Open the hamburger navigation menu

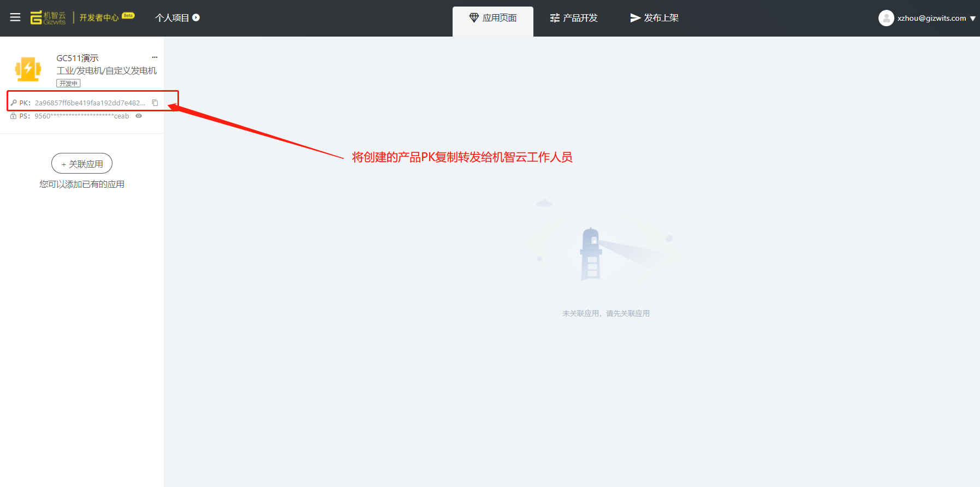click(15, 17)
